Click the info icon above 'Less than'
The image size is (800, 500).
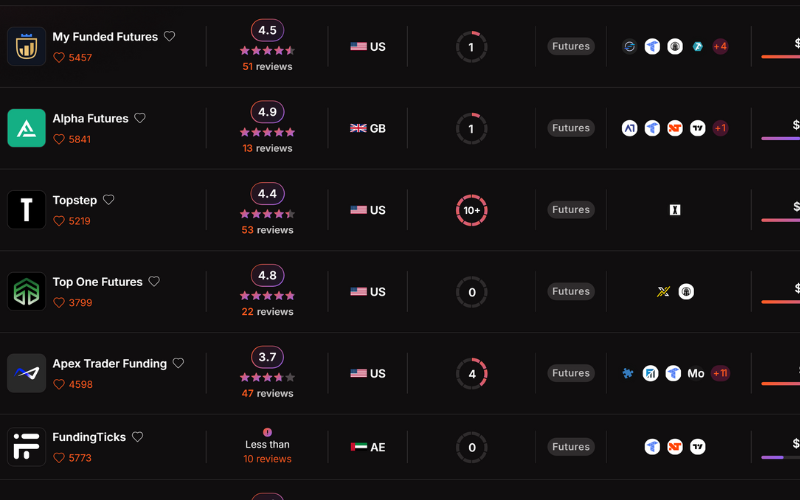pyautogui.click(x=267, y=432)
